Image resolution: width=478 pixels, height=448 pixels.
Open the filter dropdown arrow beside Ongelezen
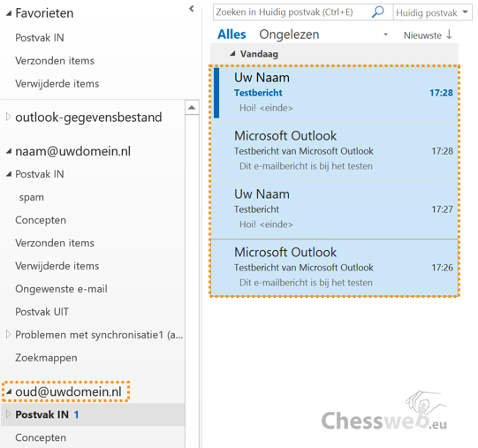point(385,34)
